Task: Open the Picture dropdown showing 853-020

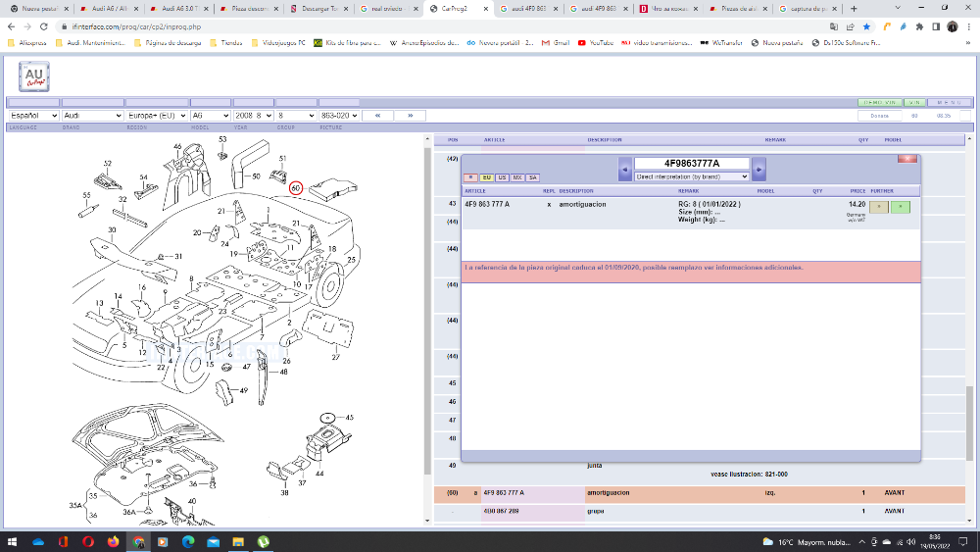Action: pyautogui.click(x=339, y=116)
